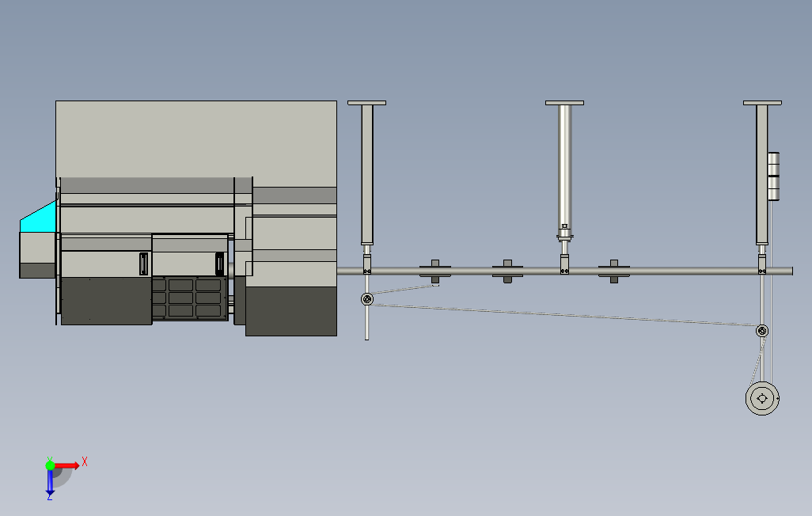Select the stacked cylinder on the rightmost post

pyautogui.click(x=774, y=176)
